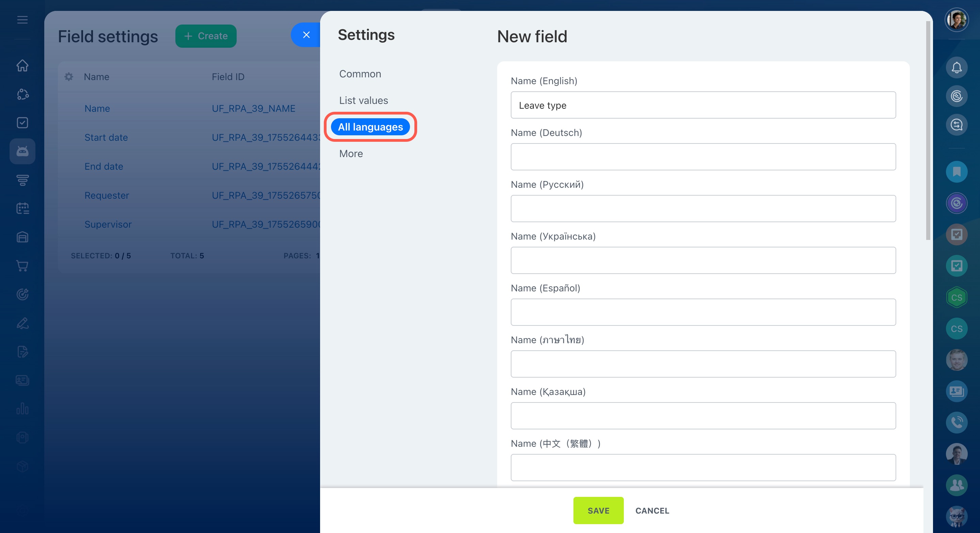This screenshot has width=980, height=533.
Task: Open the List values tab
Action: (x=363, y=101)
